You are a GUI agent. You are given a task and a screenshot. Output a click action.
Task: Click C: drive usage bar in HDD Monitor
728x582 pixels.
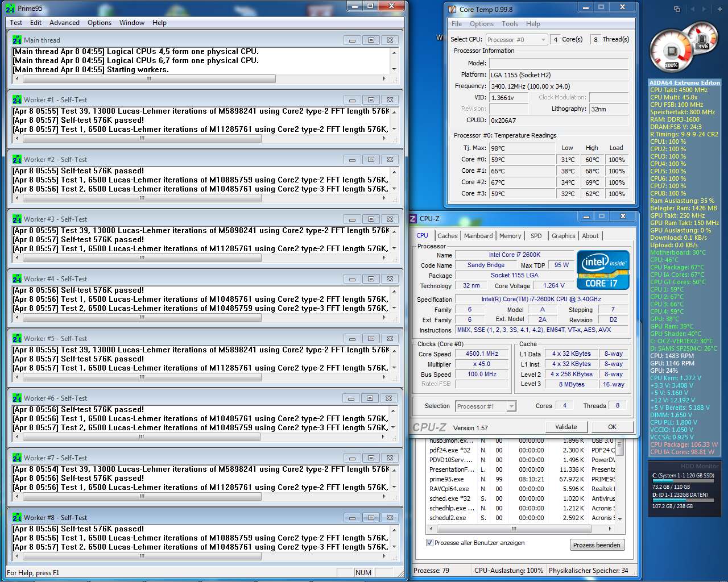point(682,481)
